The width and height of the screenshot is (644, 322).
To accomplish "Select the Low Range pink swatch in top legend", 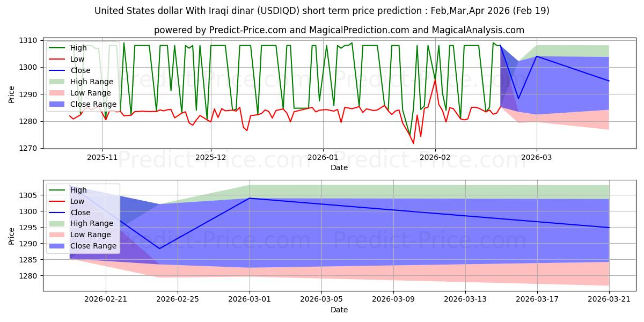I will (x=58, y=93).
